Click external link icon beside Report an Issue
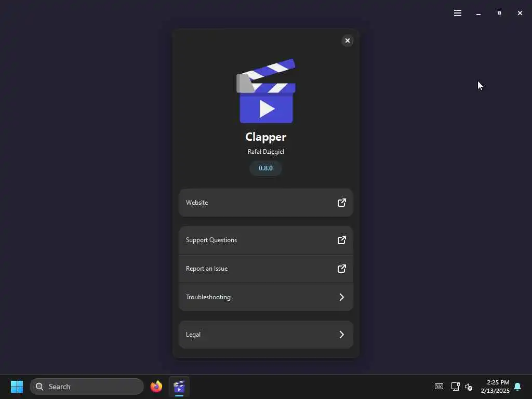This screenshot has width=532, height=399. coord(342,269)
